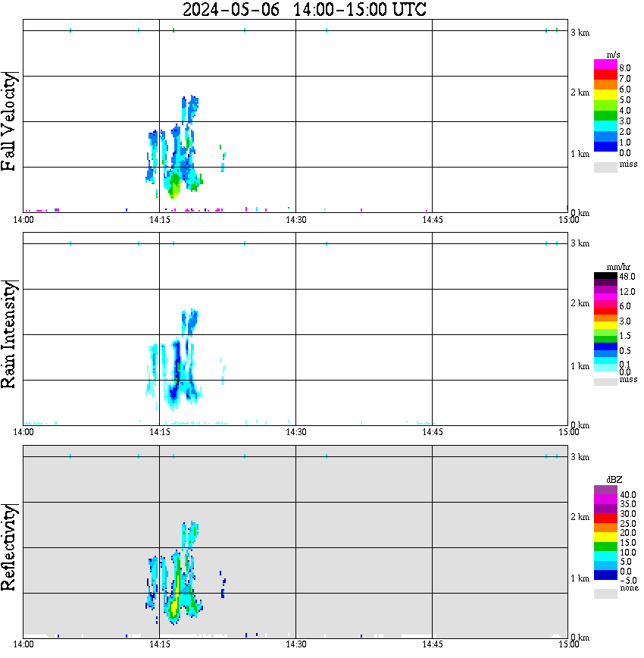Click 15:00 tick under Reflectivity panel

pos(568,644)
